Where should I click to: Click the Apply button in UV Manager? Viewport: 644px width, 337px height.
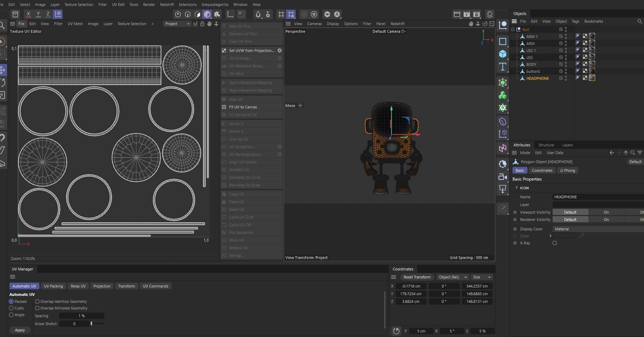[x=20, y=330]
